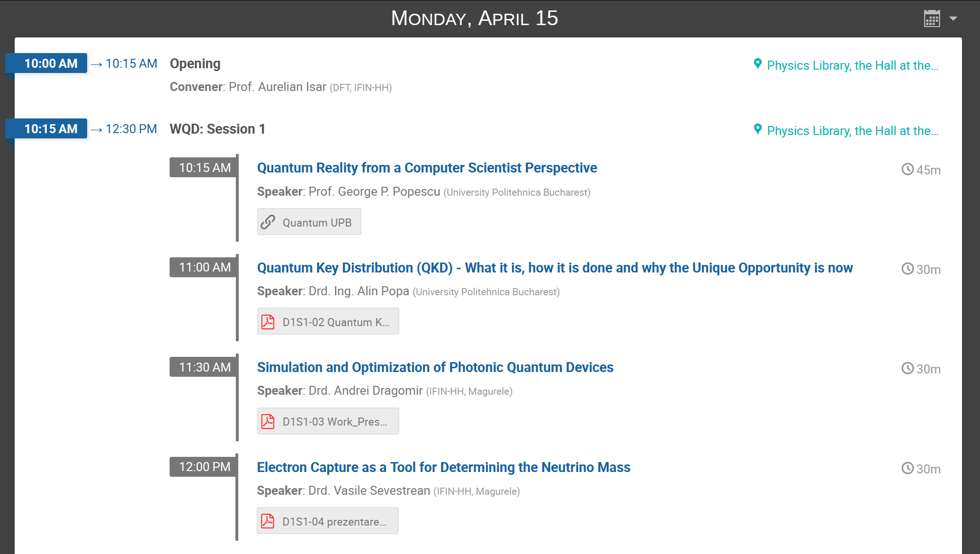Click the location pin beside Opening
980x554 pixels.
click(x=758, y=64)
